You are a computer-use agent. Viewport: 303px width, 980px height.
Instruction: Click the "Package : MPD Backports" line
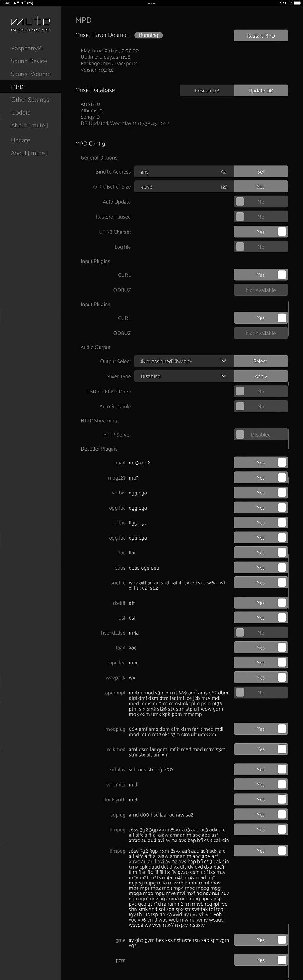(x=109, y=63)
